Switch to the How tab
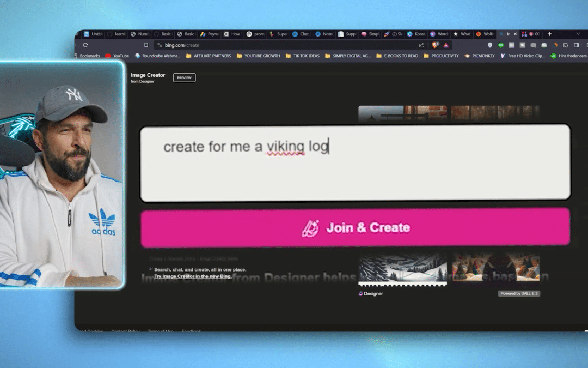This screenshot has width=588, height=368. pyautogui.click(x=233, y=34)
